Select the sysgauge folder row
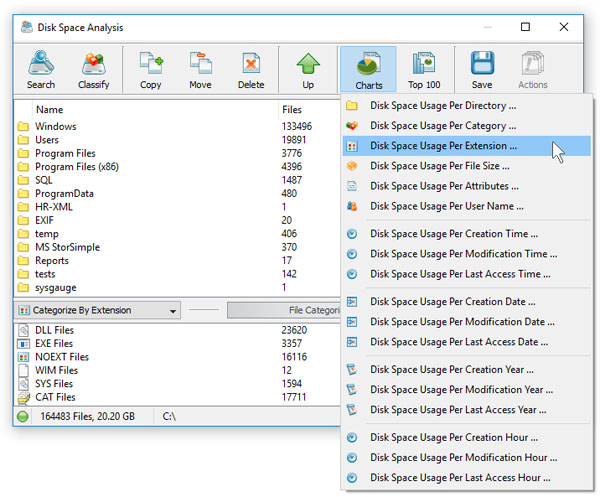This screenshot has height=497, width=600. pyautogui.click(x=177, y=287)
